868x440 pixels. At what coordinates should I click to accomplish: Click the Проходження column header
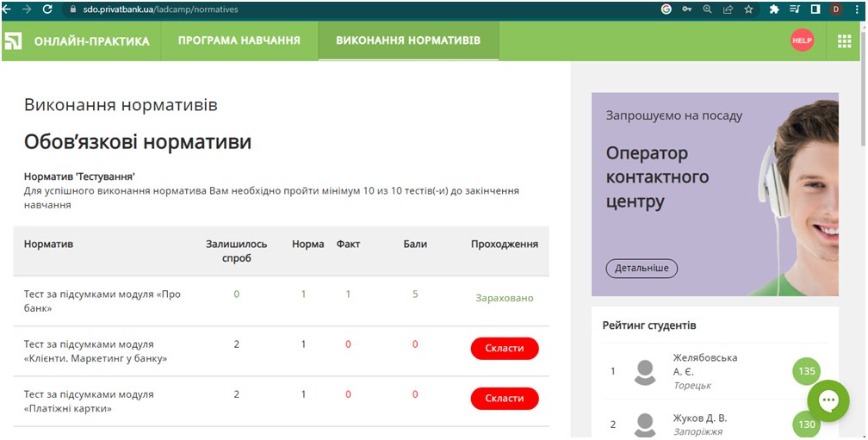tap(505, 244)
